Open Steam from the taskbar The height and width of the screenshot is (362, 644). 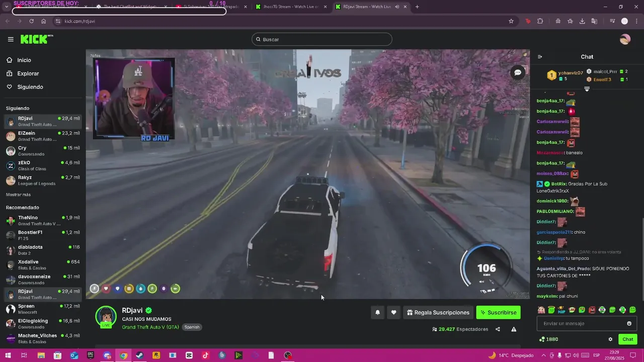[140, 355]
